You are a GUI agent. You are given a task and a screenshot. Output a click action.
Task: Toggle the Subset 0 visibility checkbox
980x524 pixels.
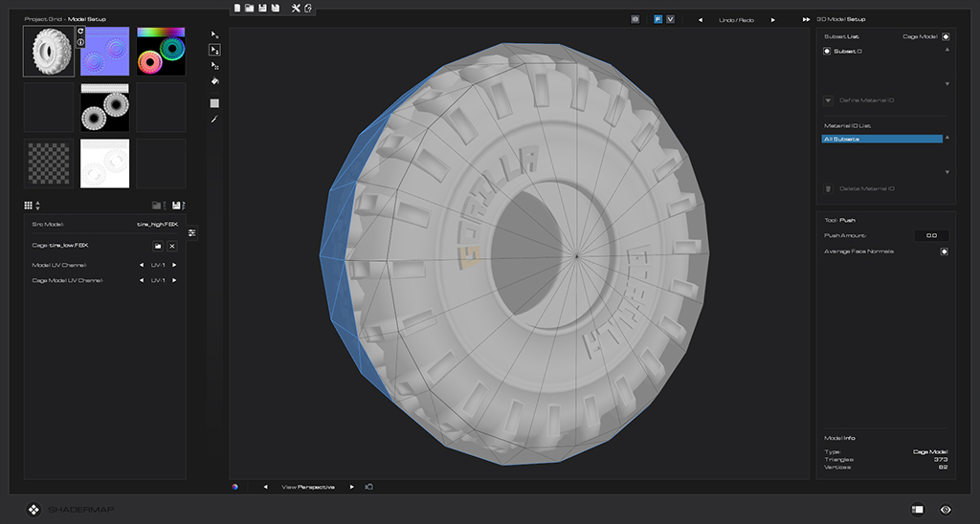tap(827, 52)
